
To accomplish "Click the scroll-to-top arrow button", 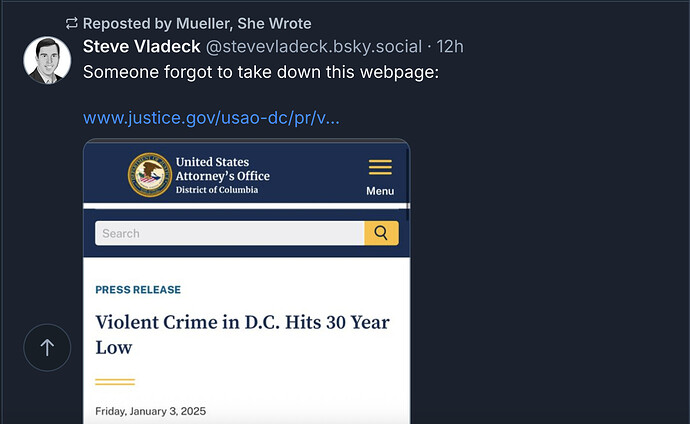I will pos(47,348).
